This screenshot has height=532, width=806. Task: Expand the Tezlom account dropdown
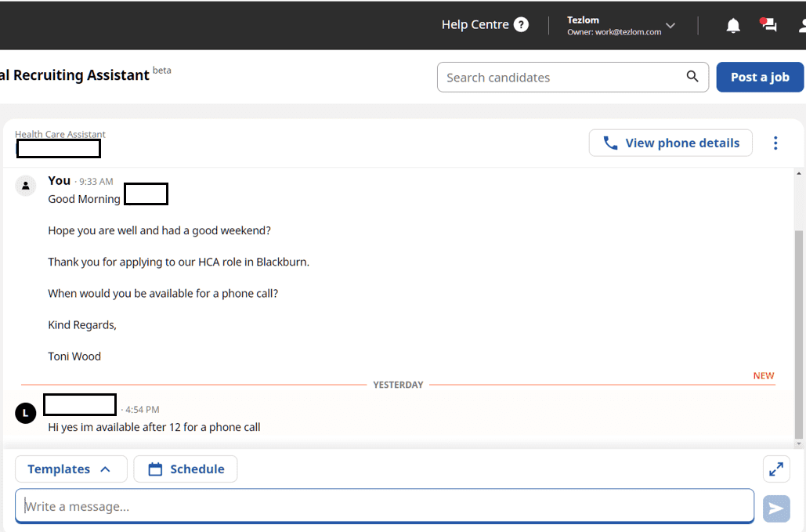coord(670,25)
